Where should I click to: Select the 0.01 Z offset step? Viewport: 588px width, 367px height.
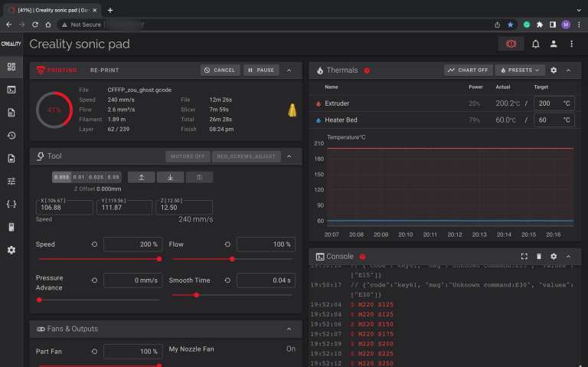[78, 177]
